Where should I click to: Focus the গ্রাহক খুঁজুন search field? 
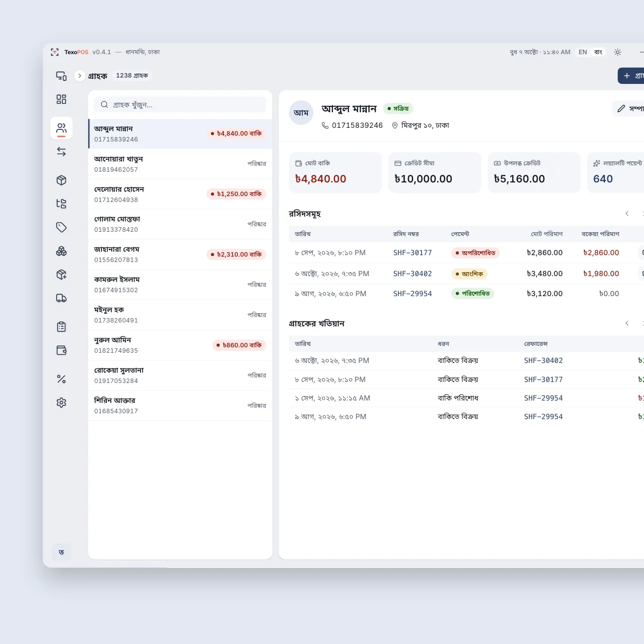coord(180,104)
